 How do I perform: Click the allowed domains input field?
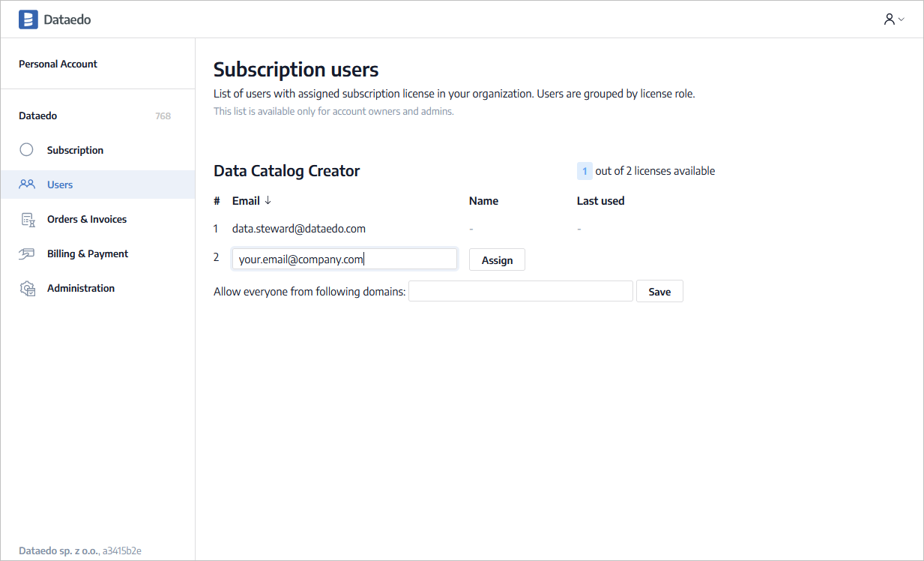coord(520,292)
